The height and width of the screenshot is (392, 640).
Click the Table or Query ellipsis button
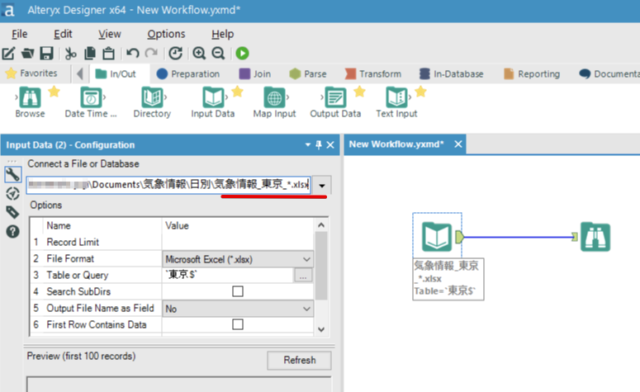coord(303,276)
